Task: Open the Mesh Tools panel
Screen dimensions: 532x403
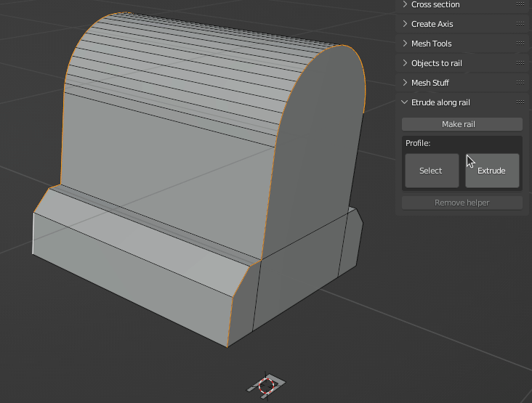Action: click(x=431, y=44)
